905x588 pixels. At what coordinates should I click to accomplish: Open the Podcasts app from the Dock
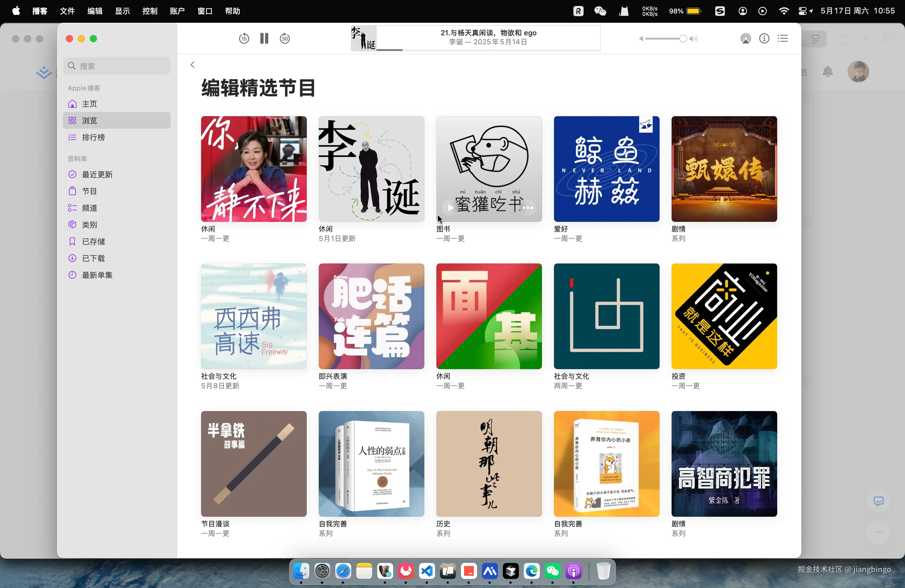coord(574,571)
